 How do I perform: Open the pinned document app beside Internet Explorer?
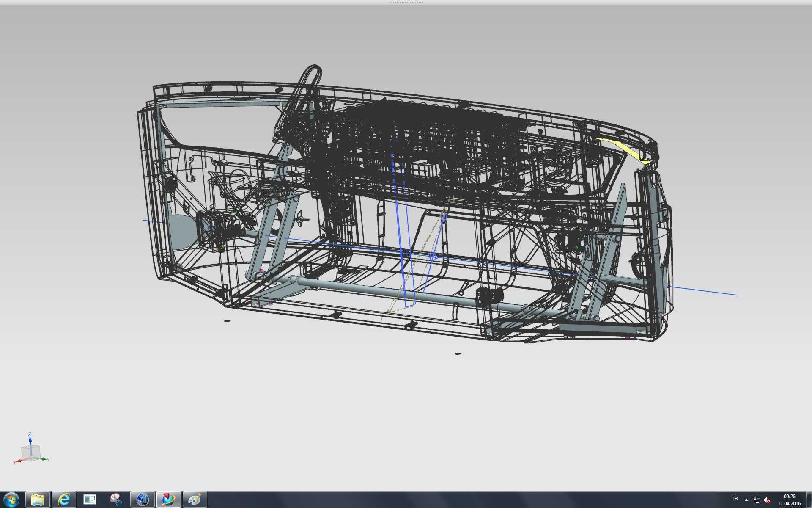[x=90, y=500]
